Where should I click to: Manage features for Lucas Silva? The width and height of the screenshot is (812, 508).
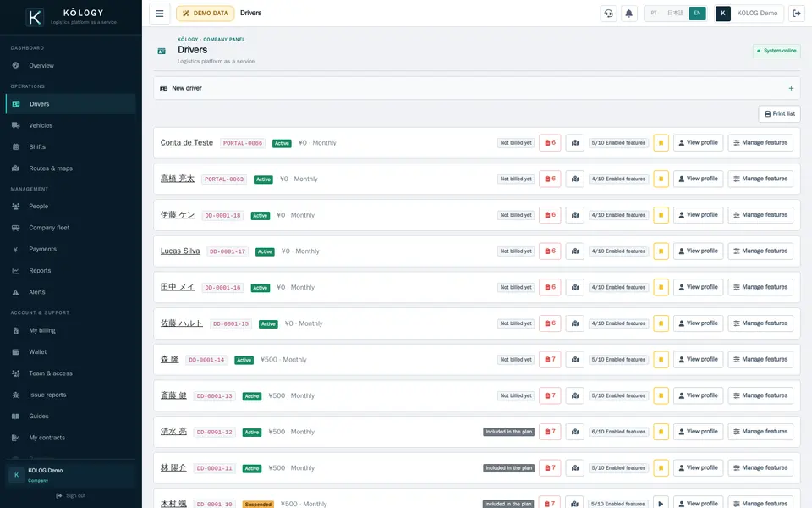pyautogui.click(x=760, y=251)
